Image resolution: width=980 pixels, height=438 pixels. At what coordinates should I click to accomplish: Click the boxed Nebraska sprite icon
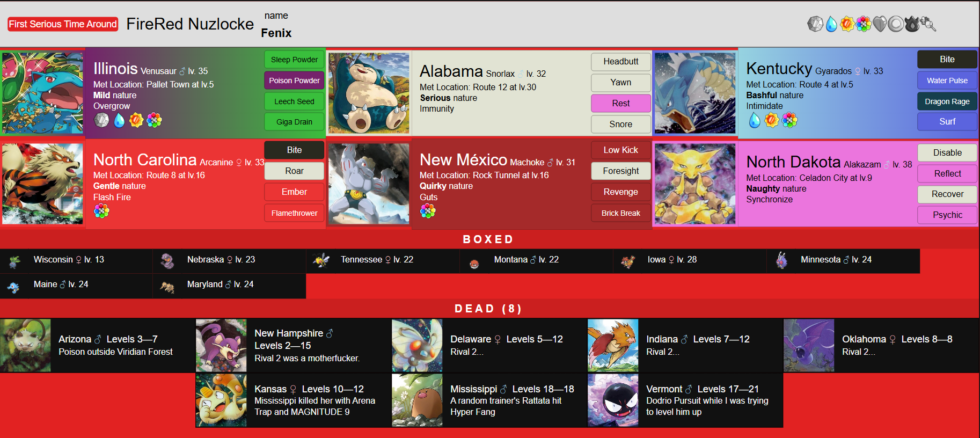pyautogui.click(x=167, y=261)
